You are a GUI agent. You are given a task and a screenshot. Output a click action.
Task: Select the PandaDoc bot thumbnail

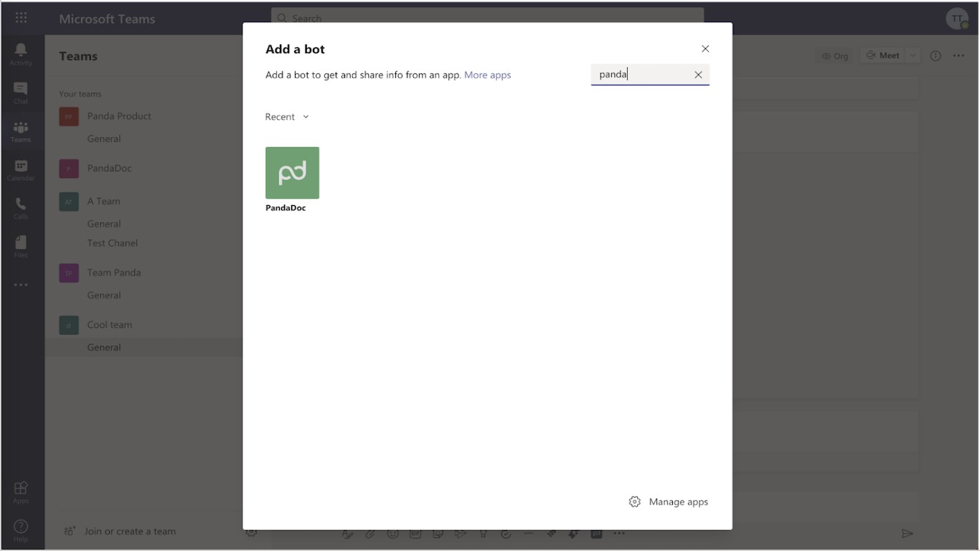click(292, 173)
